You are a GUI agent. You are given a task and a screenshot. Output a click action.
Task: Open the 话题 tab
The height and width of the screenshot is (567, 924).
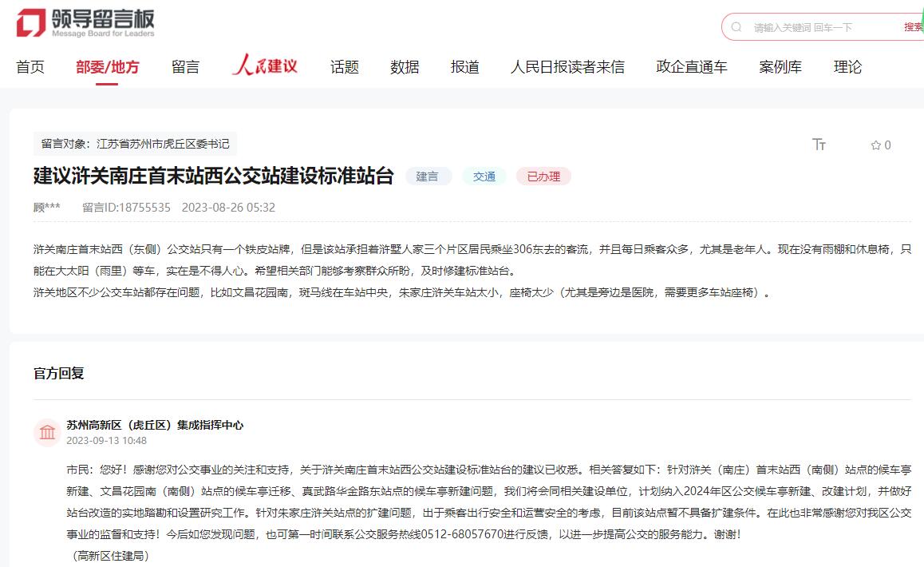tap(344, 67)
